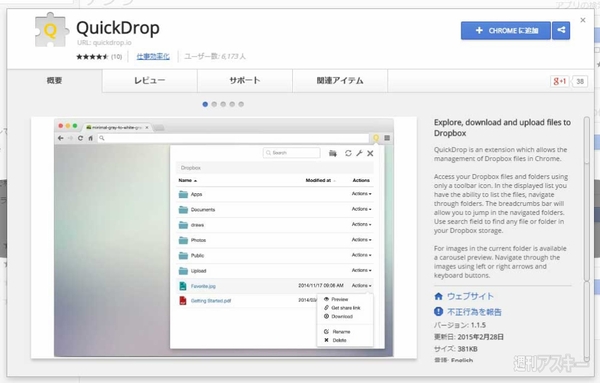Viewport: 600px width, 383px height.
Task: Click the draws folder icon
Action: 183,225
